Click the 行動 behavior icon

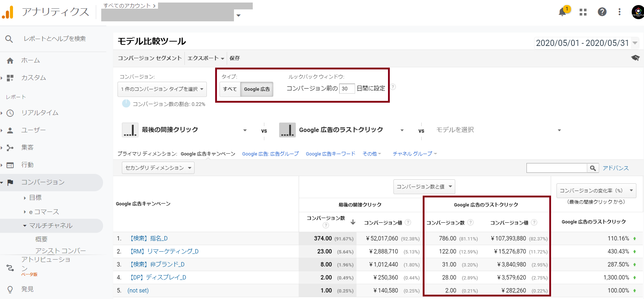coord(10,165)
